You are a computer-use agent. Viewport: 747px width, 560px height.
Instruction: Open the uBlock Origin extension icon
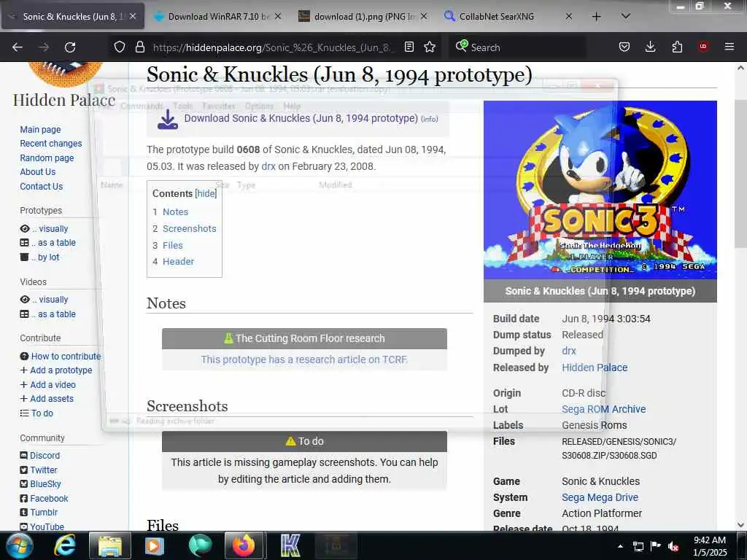point(703,47)
